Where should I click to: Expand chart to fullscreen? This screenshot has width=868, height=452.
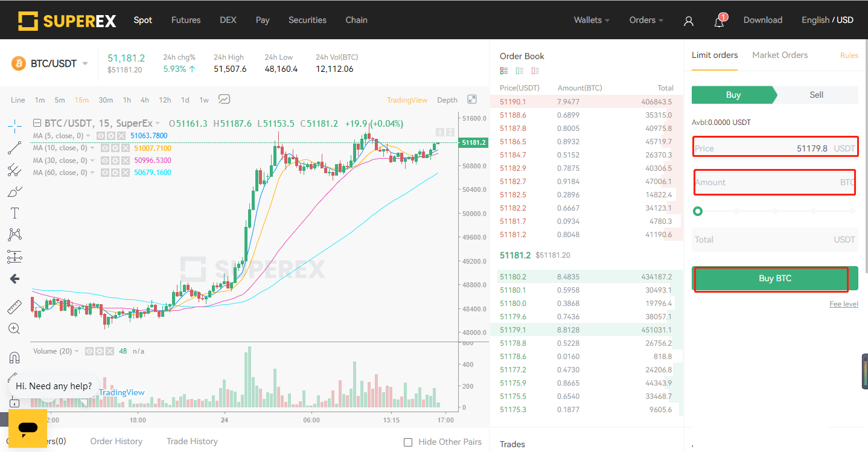[472, 100]
